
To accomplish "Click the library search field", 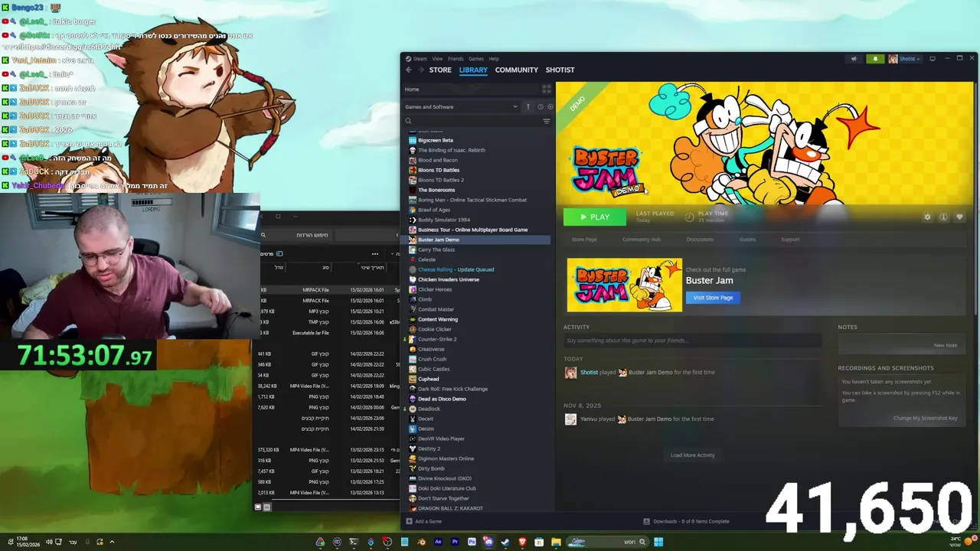I will click(472, 121).
